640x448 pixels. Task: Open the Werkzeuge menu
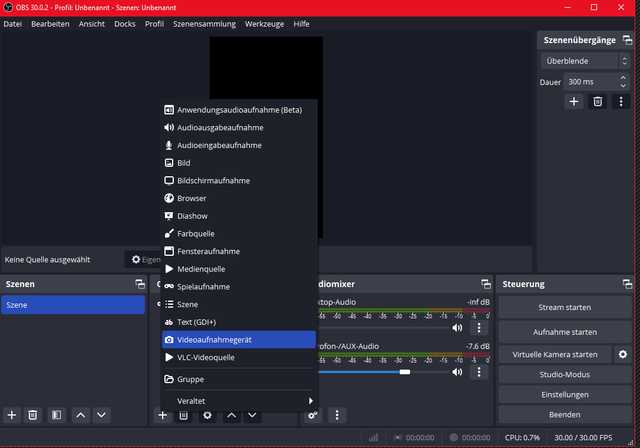264,24
